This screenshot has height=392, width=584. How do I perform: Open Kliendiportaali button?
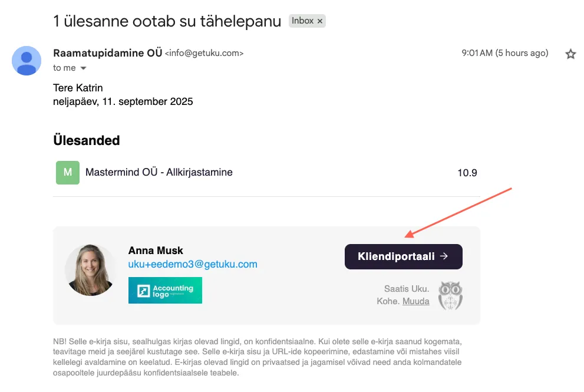click(x=403, y=256)
